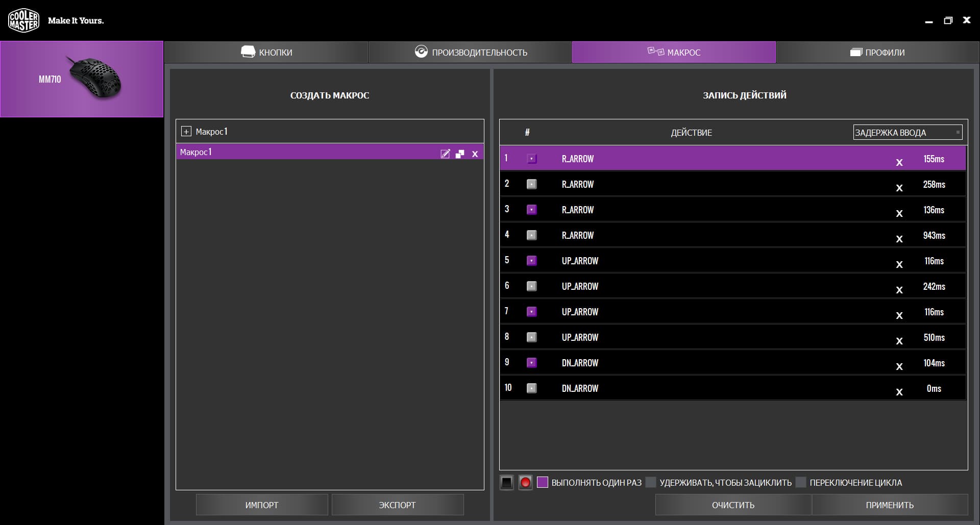Duplicate Макрос1 with the copy icon
Viewport: 980px width, 525px height.
460,154
